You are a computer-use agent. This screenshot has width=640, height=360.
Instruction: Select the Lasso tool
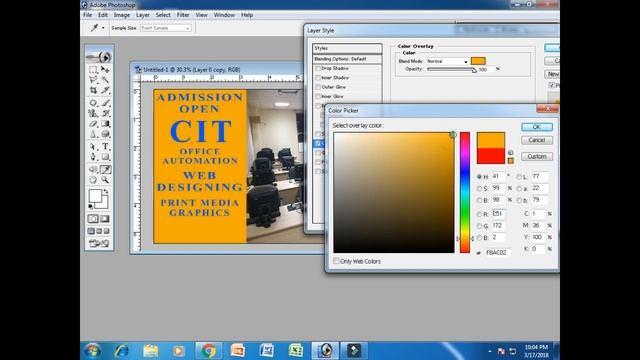[93, 80]
